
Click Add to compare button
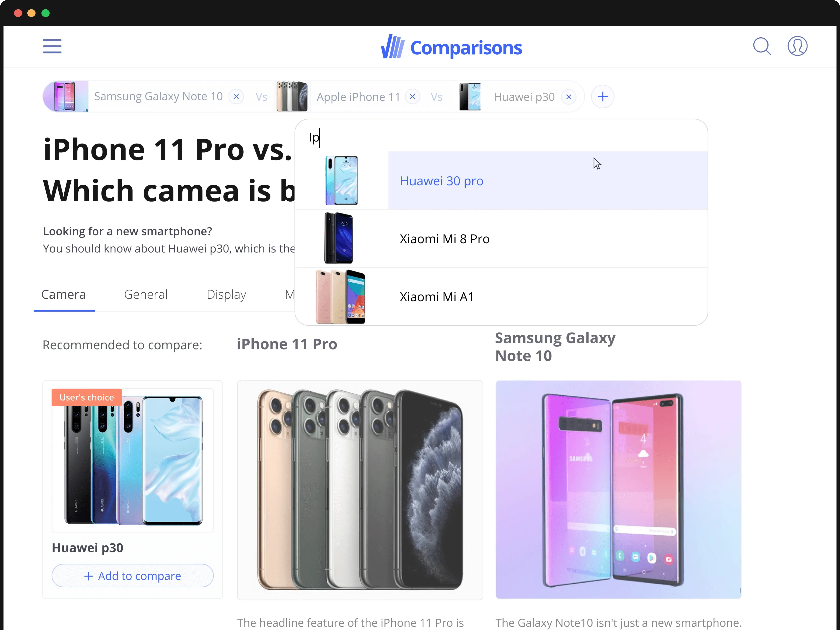[133, 576]
